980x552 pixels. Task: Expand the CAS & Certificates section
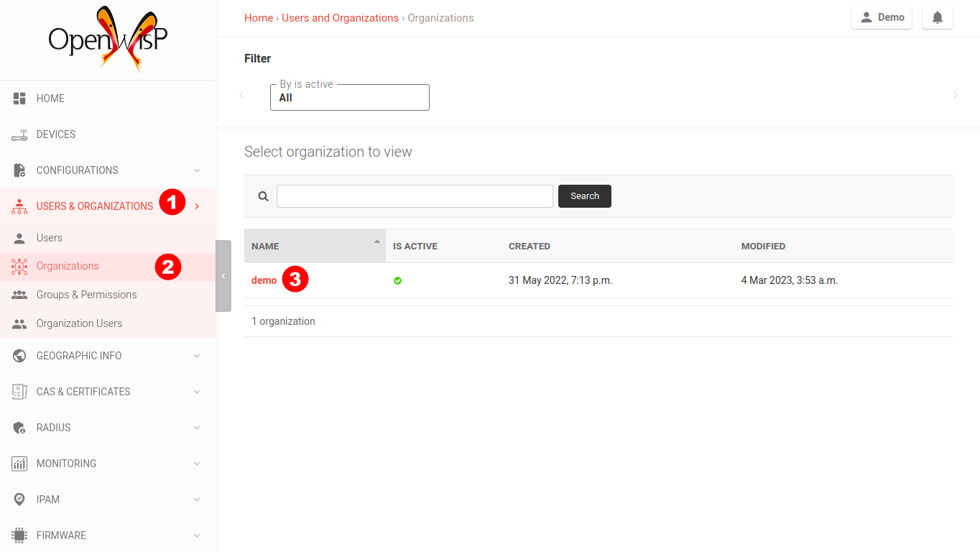tap(197, 392)
